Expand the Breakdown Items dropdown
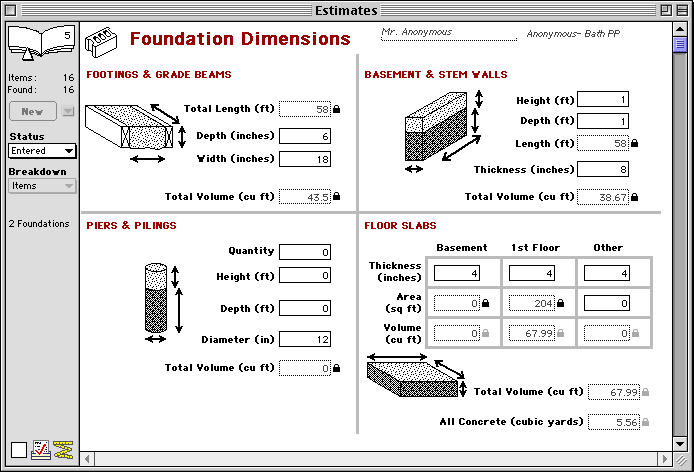The width and height of the screenshot is (694, 472). 41,185
